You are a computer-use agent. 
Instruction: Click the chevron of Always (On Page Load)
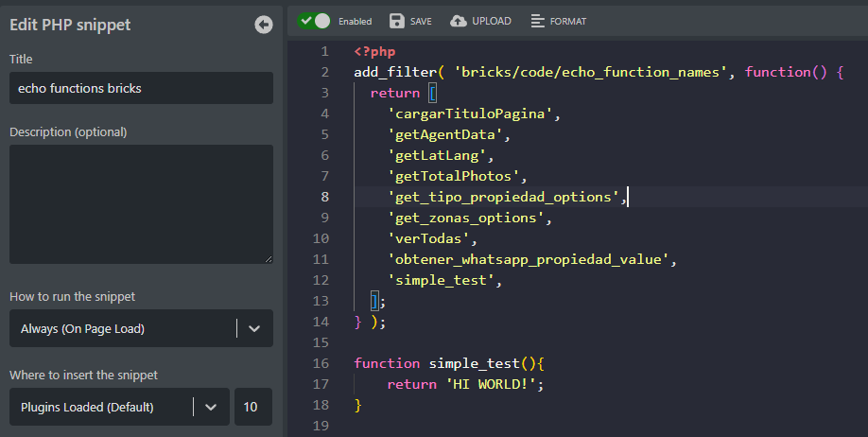pos(254,328)
